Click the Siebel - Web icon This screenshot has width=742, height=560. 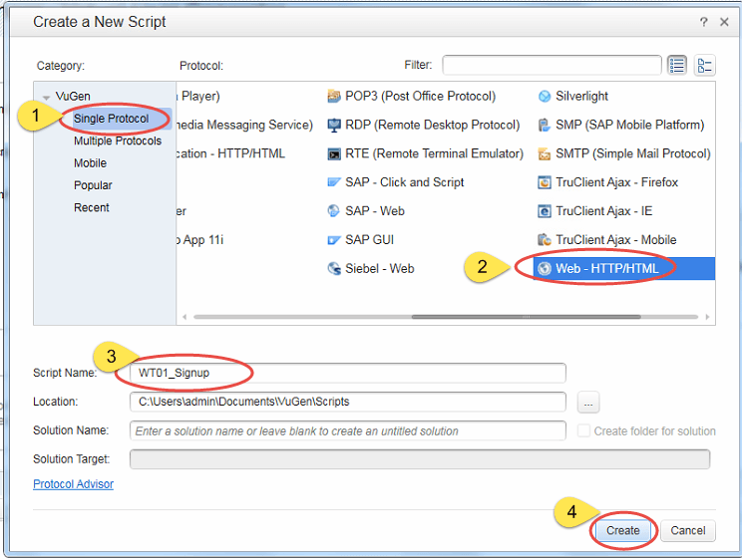pos(335,269)
